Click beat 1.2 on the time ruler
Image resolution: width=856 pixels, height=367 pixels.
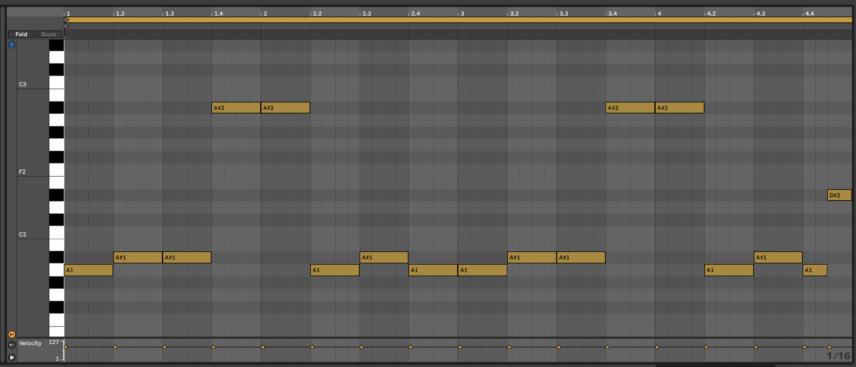click(120, 13)
